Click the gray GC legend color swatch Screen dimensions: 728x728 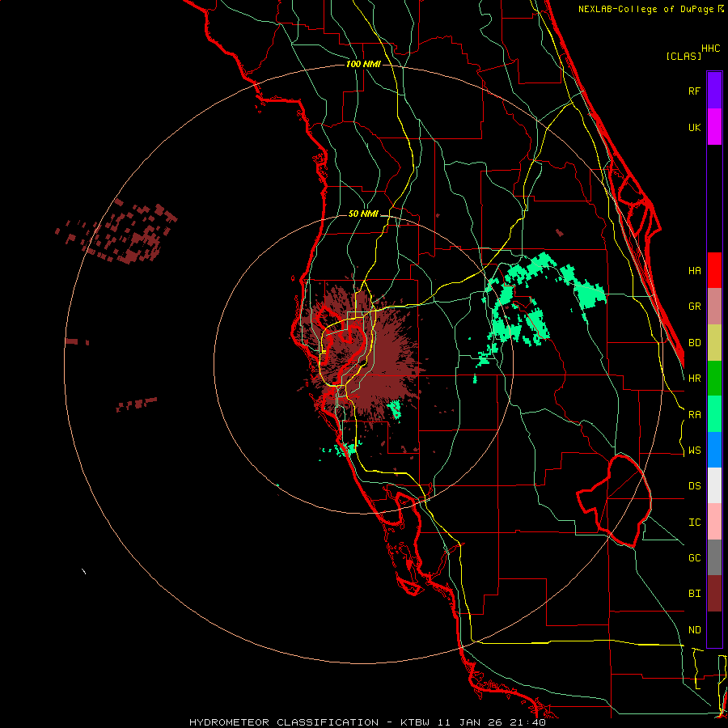[x=714, y=557]
